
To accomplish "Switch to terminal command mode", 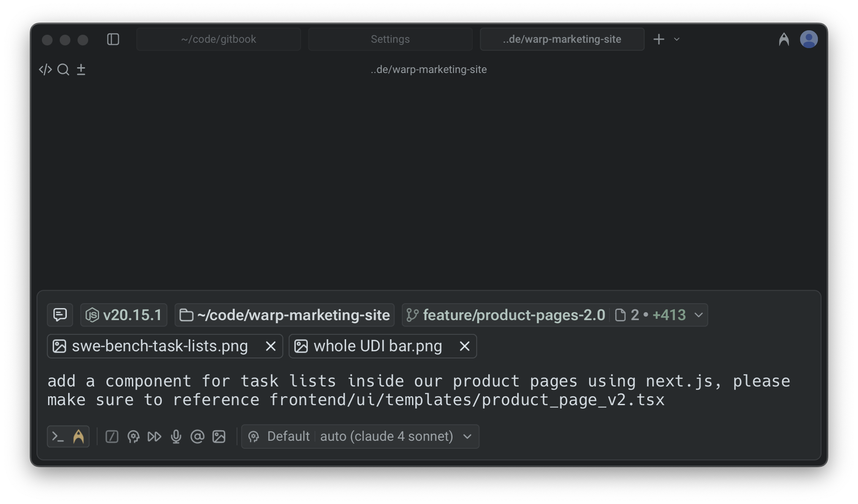I will point(58,436).
